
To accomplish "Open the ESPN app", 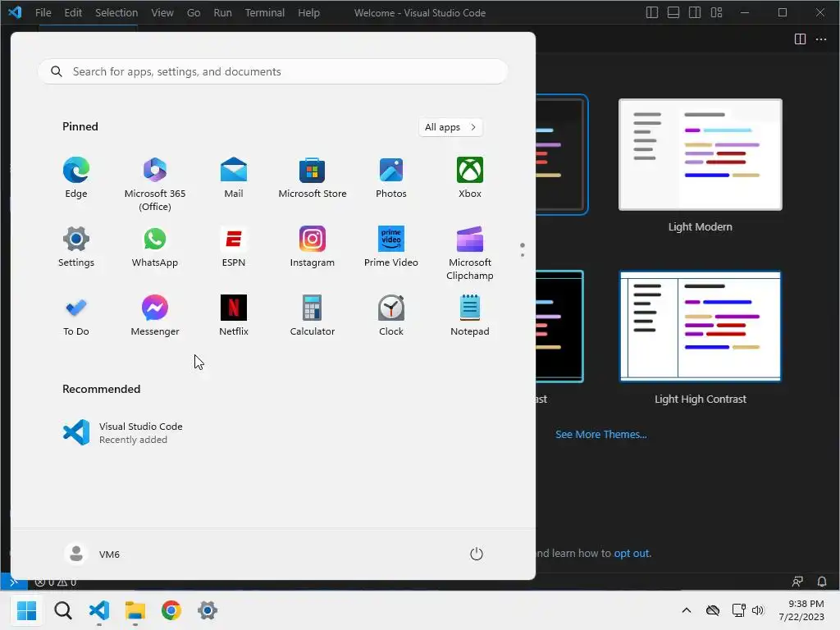I will tap(234, 247).
